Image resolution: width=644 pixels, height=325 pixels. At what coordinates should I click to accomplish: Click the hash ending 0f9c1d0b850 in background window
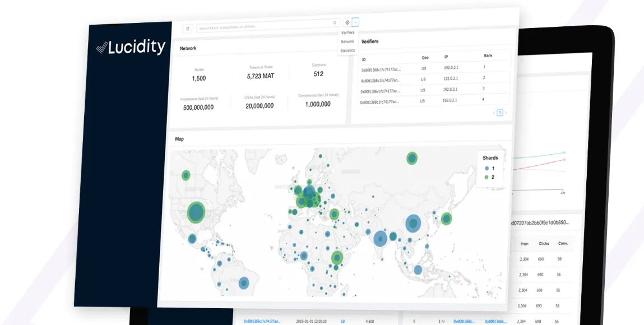coord(539,223)
